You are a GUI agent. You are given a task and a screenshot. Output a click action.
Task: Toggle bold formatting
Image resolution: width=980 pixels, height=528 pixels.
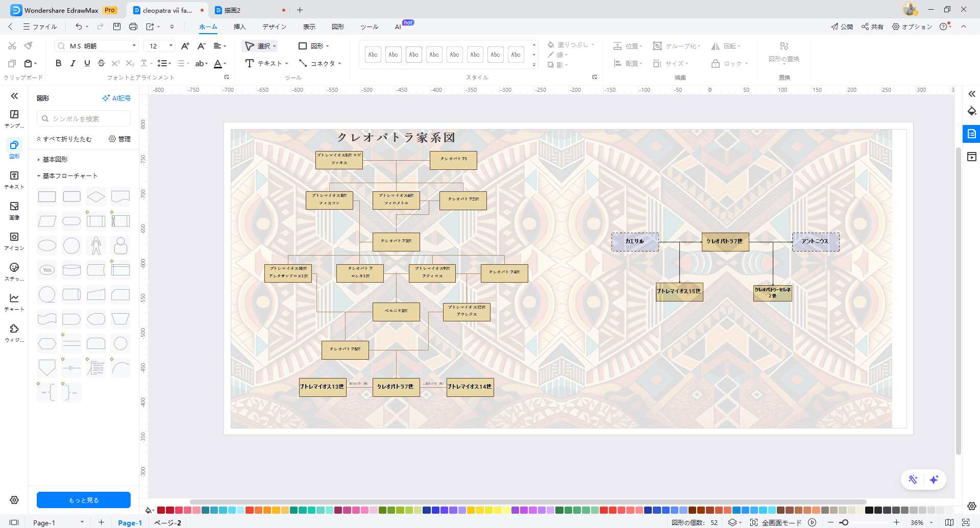[x=58, y=63]
